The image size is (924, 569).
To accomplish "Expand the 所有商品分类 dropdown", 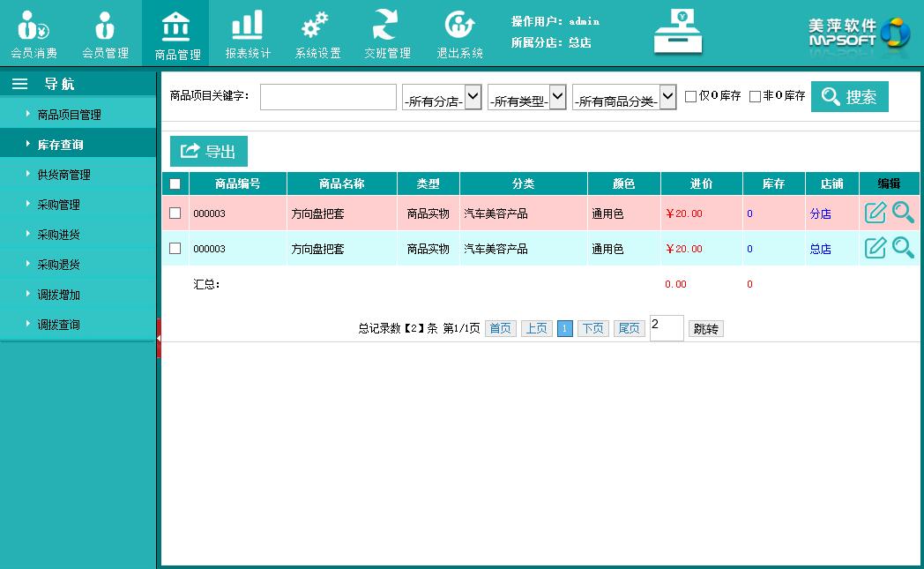I will pyautogui.click(x=624, y=97).
